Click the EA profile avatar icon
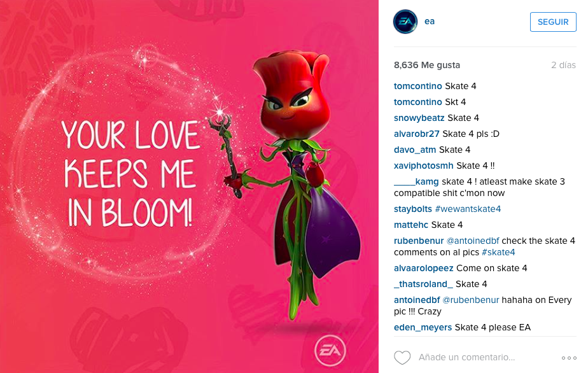Image resolution: width=588 pixels, height=373 pixels. pos(405,22)
